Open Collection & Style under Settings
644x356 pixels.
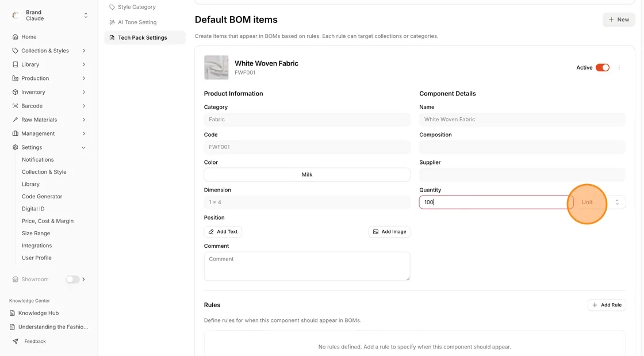pos(44,171)
